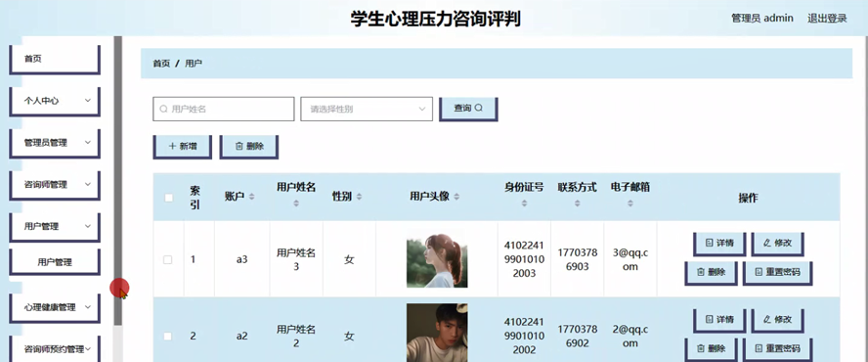
Task: Check the checkbox for row 2 (a2)
Action: (168, 336)
